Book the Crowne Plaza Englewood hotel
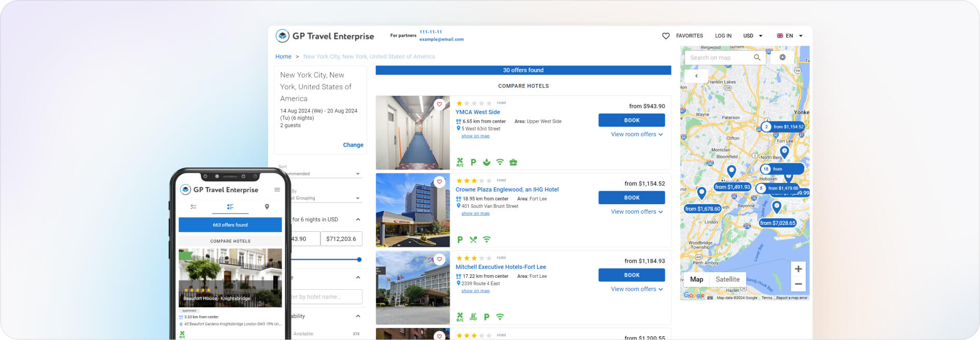Viewport: 980px width, 340px height. point(632,197)
